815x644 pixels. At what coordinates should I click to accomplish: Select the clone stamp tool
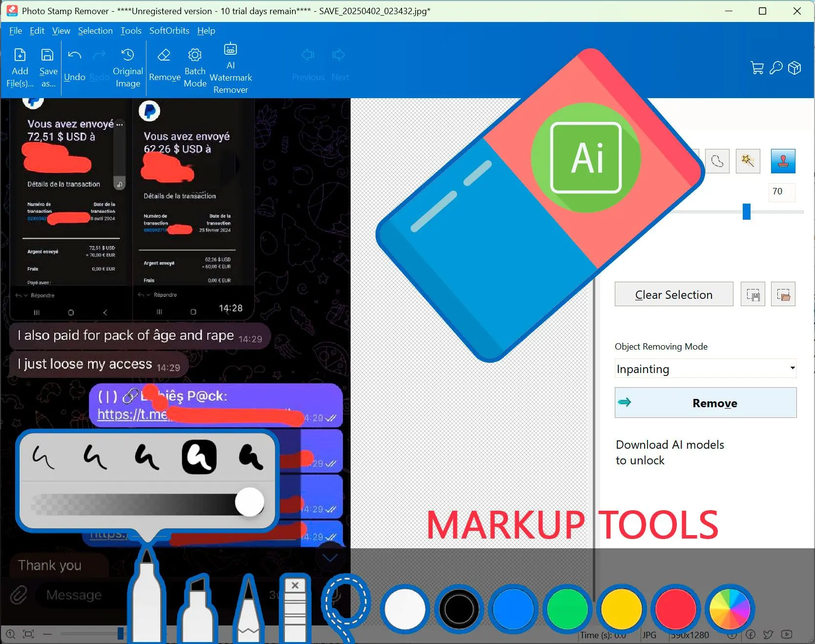(x=783, y=161)
